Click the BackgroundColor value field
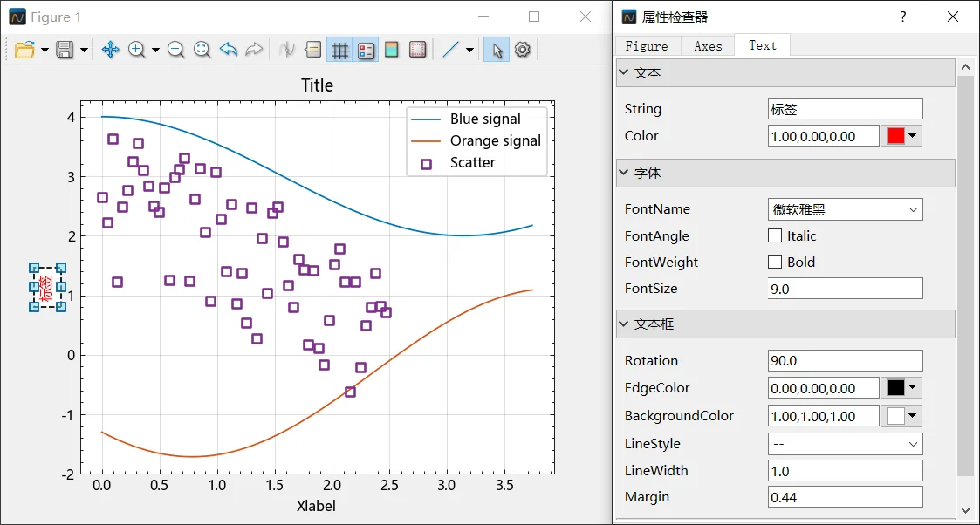The image size is (980, 525). point(824,416)
